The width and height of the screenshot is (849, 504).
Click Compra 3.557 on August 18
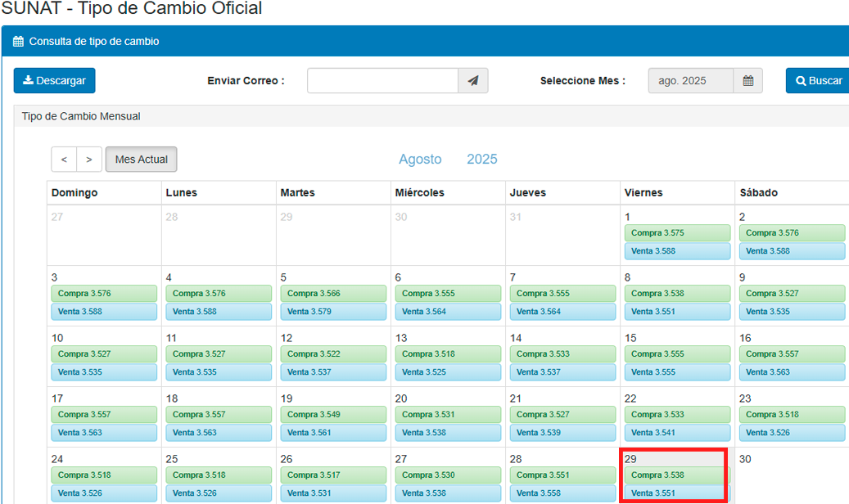coord(219,415)
